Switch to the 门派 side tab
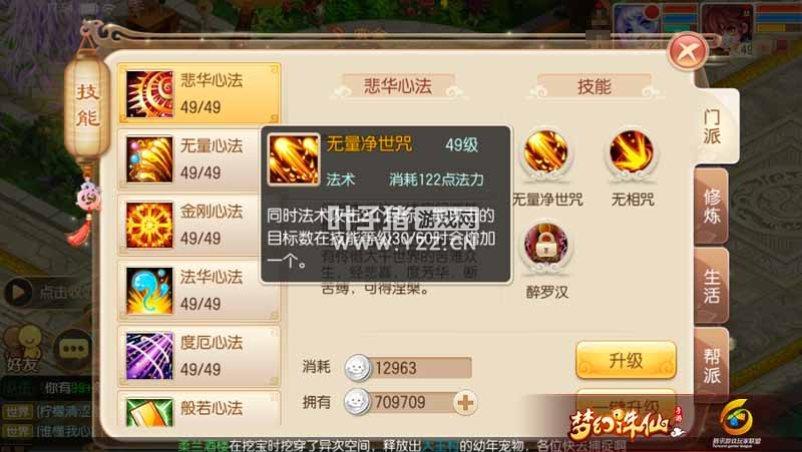 tap(714, 127)
